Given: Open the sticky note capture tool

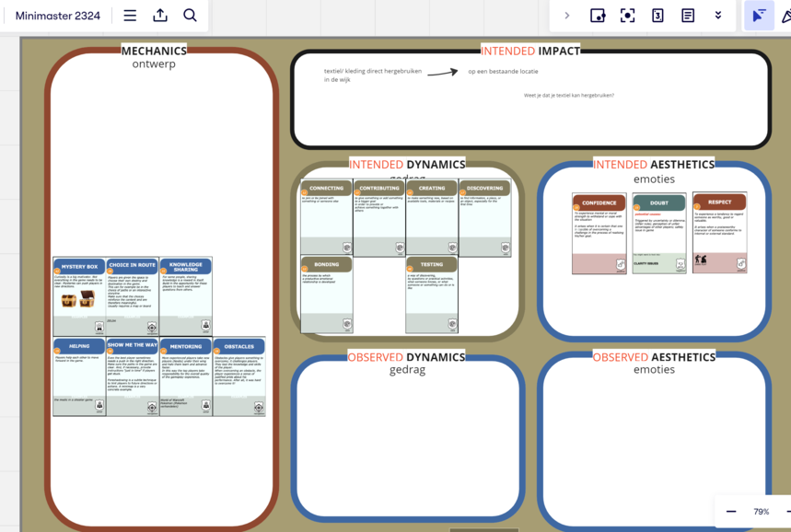Looking at the screenshot, I should [598, 16].
